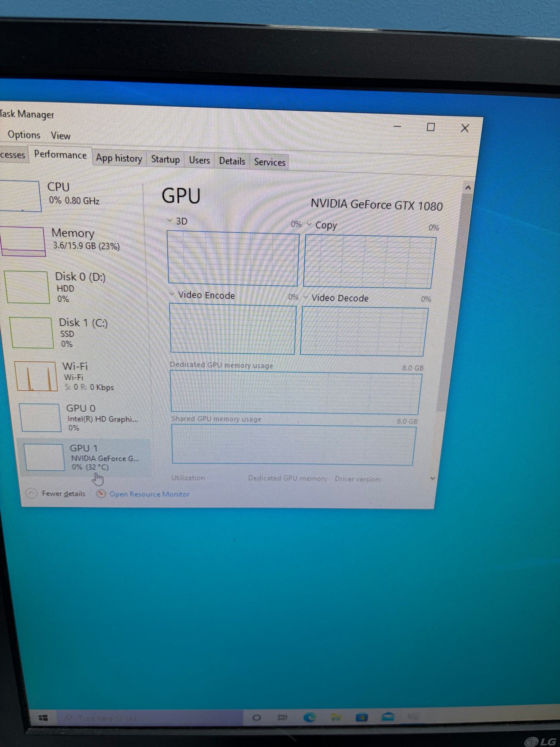Click the taskbar search box
Image resolution: width=560 pixels, height=747 pixels.
point(150,718)
